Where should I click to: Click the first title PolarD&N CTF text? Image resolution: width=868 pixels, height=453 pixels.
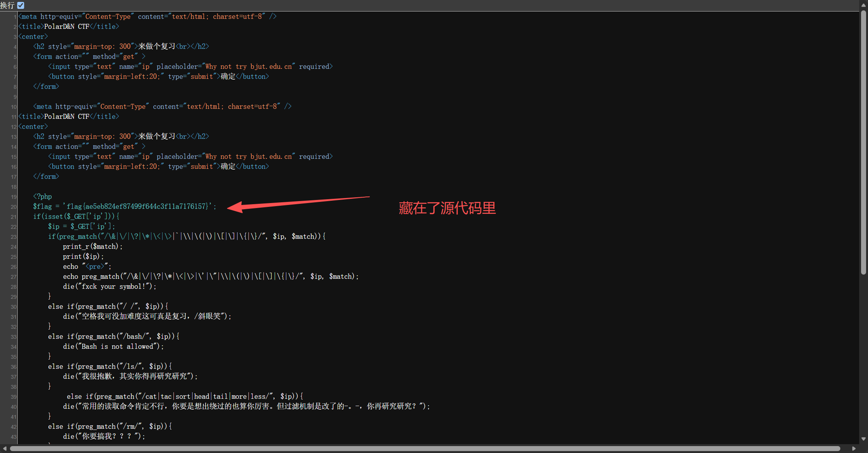pos(67,27)
